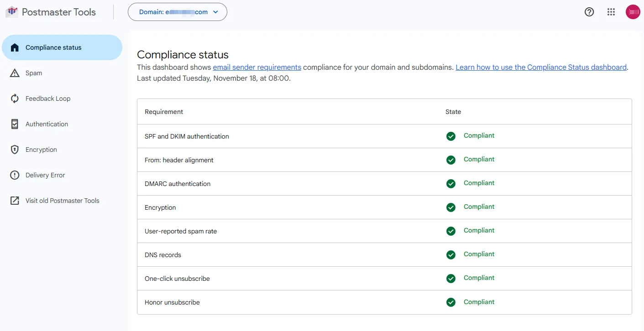Click the compliant status icon for Encryption row
The height and width of the screenshot is (331, 644).
(451, 207)
